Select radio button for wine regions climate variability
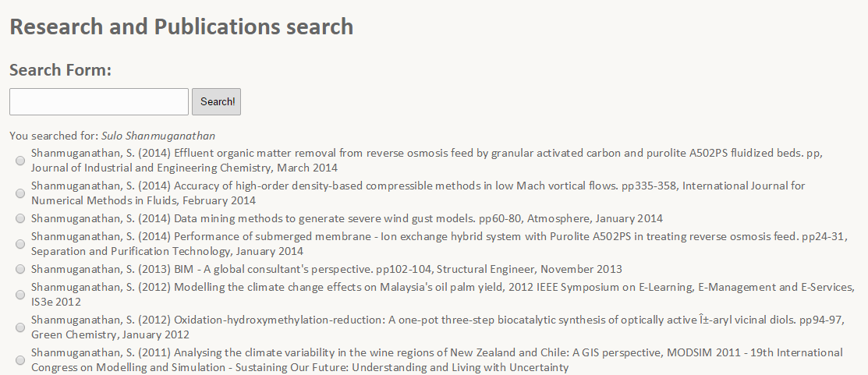This screenshot has height=375, width=868. click(20, 360)
